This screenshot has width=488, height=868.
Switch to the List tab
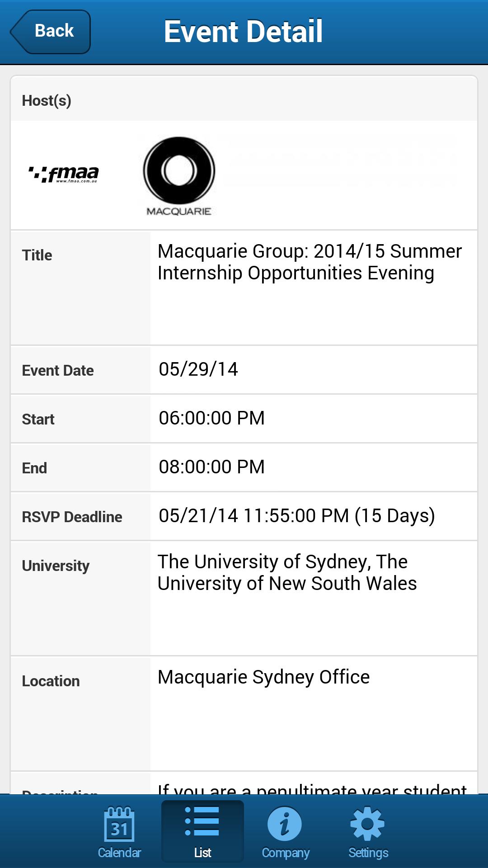click(202, 831)
